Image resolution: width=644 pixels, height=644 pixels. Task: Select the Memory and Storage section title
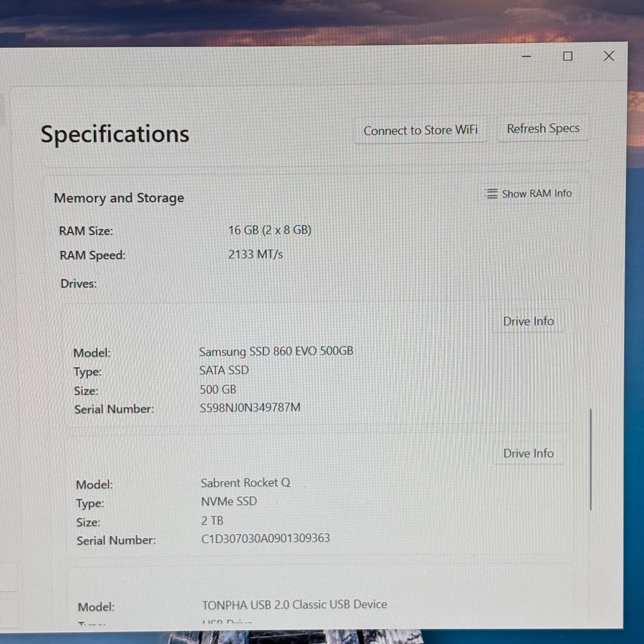[119, 198]
